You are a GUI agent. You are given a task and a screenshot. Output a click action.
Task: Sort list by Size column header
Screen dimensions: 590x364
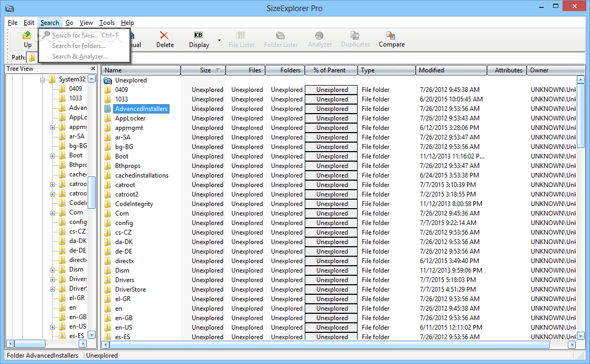[203, 70]
